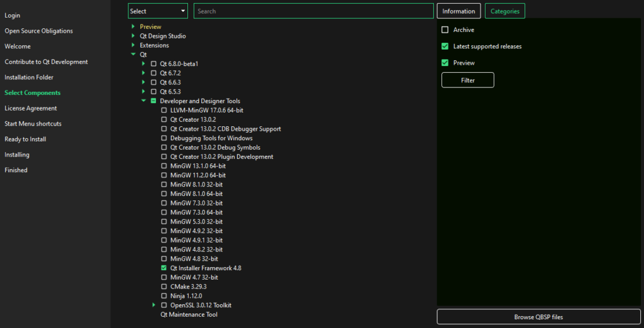644x328 pixels.
Task: Open the Open Source Obligations step
Action: click(38, 31)
